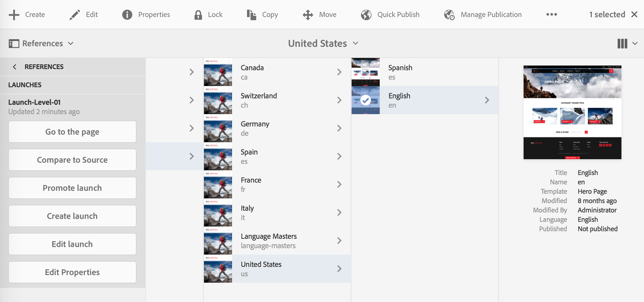
Task: Click the Quick Publish globe icon
Action: click(366, 15)
